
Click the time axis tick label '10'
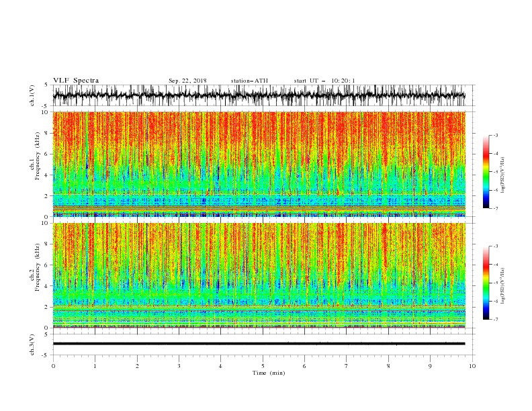click(x=472, y=366)
